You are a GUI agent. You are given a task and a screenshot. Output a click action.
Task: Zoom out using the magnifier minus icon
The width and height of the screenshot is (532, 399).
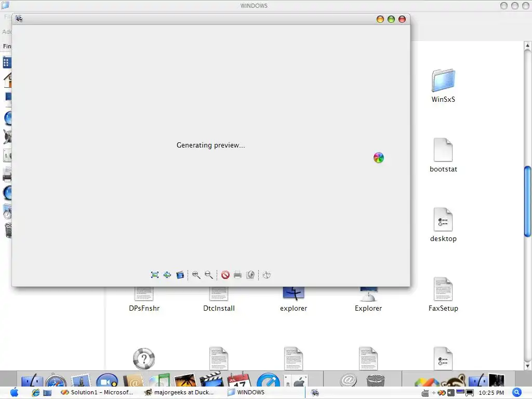[209, 275]
